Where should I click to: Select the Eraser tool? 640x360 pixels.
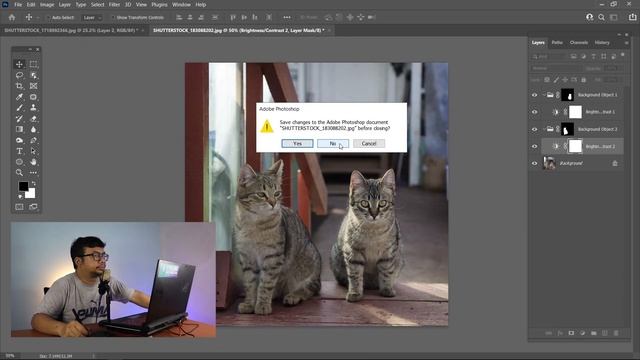33,118
